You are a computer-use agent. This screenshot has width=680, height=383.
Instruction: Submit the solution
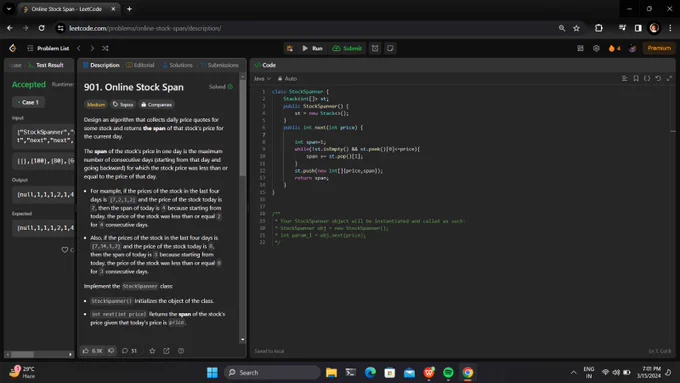point(347,48)
